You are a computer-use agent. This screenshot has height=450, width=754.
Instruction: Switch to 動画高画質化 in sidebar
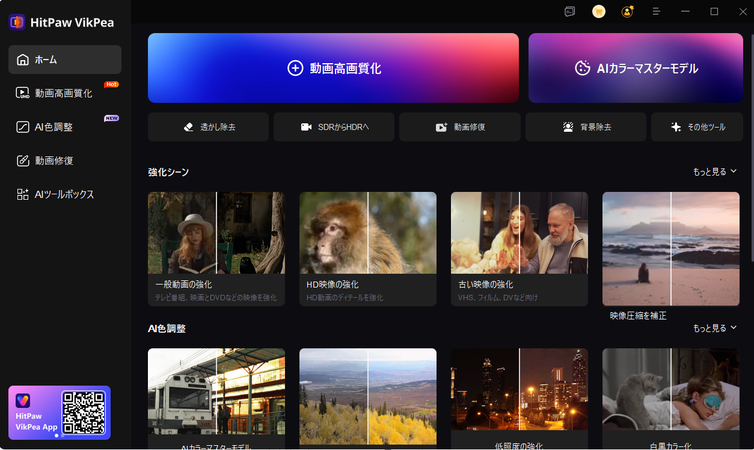tap(64, 93)
